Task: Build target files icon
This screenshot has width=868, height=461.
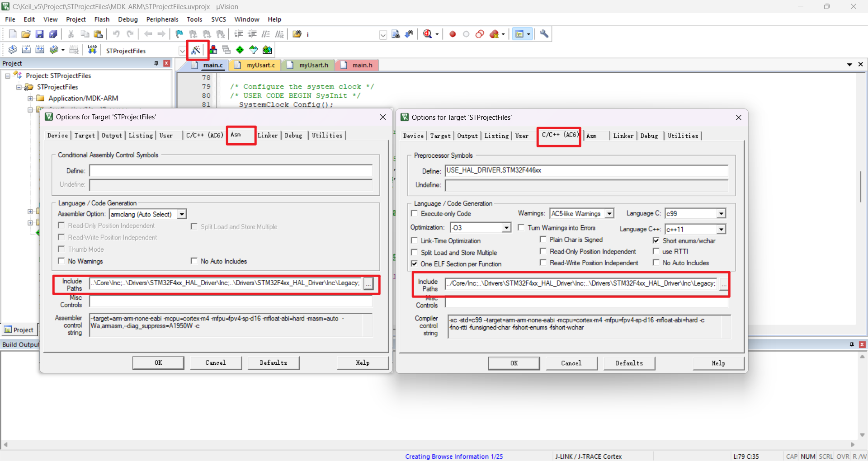Action: coord(26,50)
